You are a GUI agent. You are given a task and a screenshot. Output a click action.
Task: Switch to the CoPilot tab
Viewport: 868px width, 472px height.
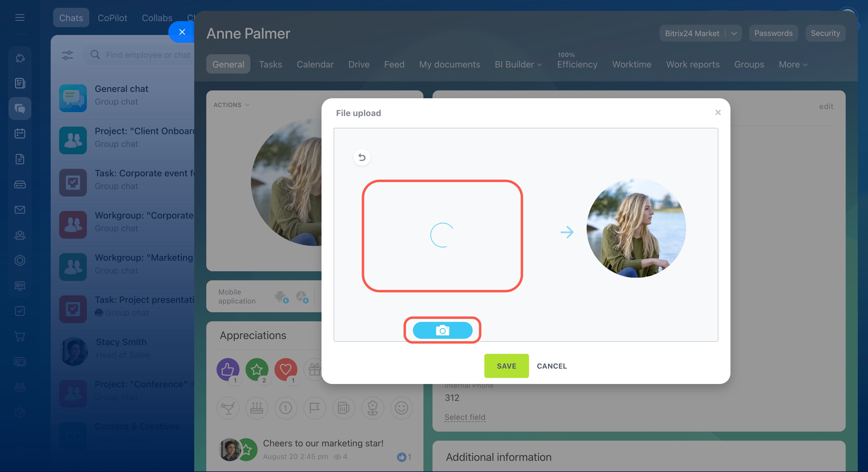[112, 18]
